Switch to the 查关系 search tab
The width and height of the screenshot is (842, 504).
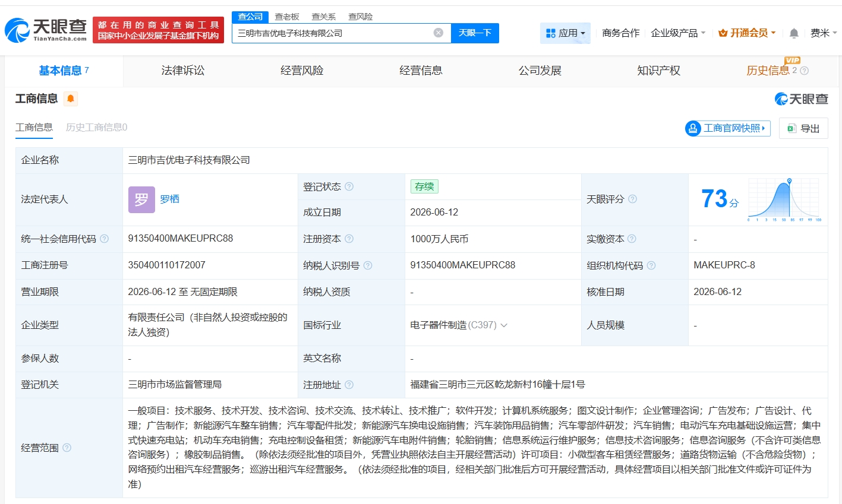click(324, 17)
